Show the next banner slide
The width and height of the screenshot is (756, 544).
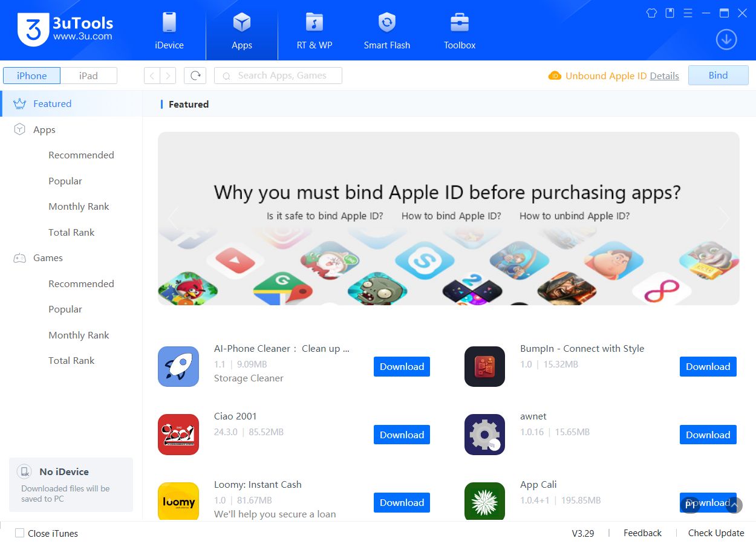click(x=724, y=218)
